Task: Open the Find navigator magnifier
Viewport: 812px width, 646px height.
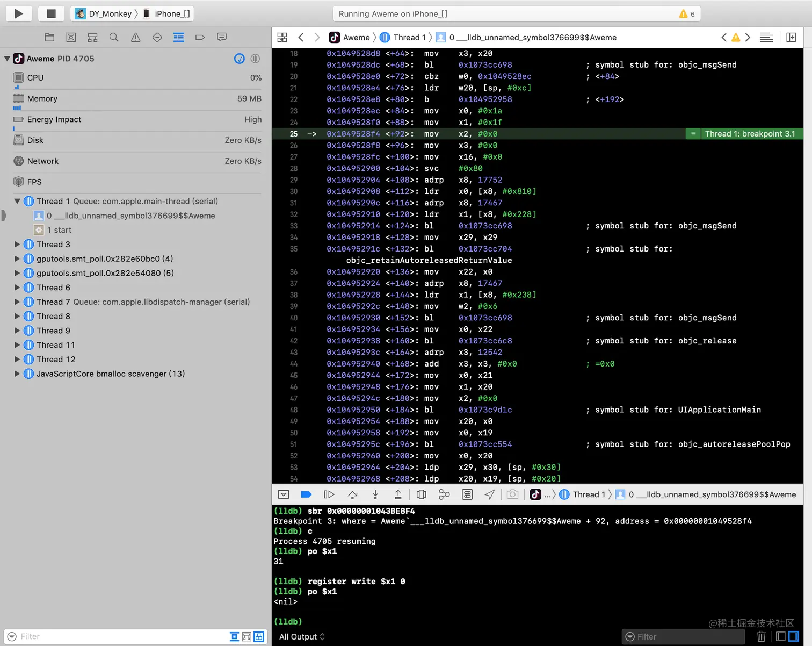Action: (x=114, y=37)
